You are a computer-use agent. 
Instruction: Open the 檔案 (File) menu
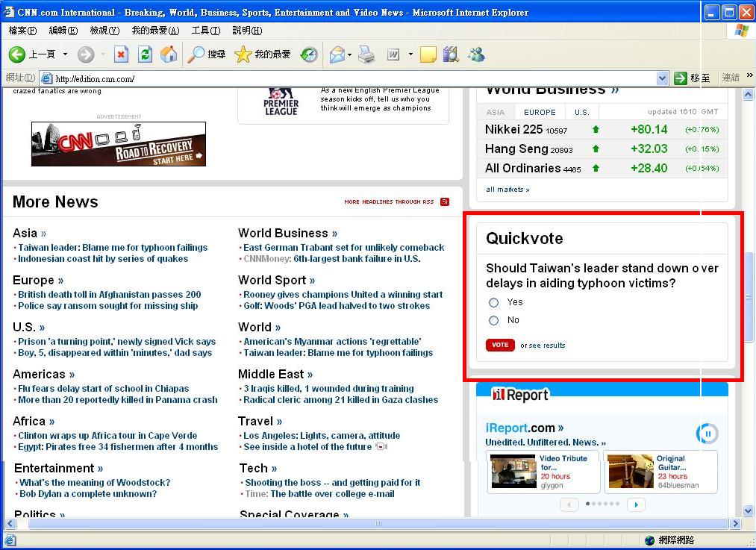(x=22, y=31)
